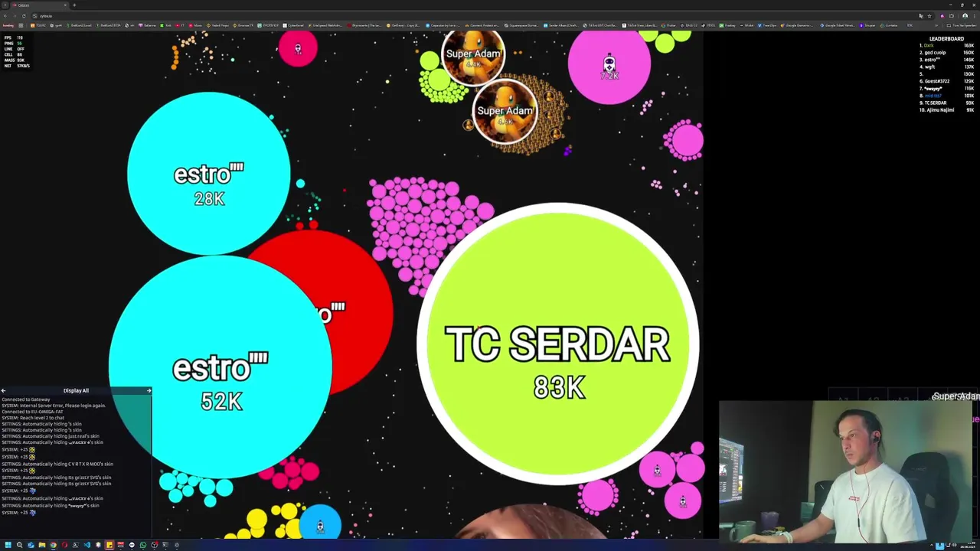Open a new browser tab

[74, 5]
